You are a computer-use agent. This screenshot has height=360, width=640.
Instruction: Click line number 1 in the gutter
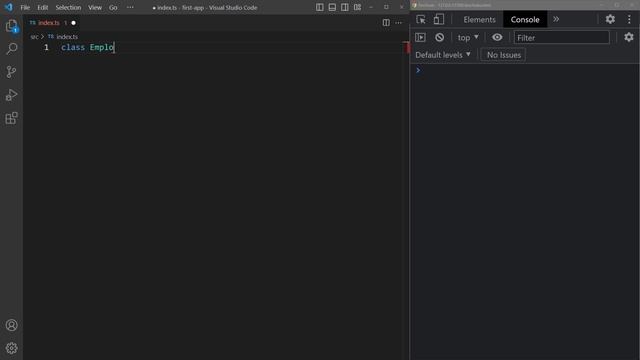pos(46,47)
